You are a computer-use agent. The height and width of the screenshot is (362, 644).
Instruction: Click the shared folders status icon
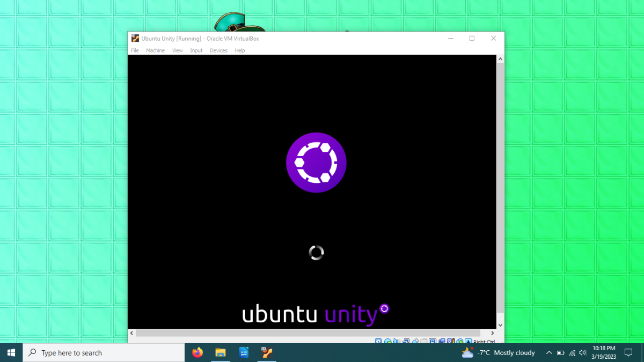pyautogui.click(x=423, y=341)
